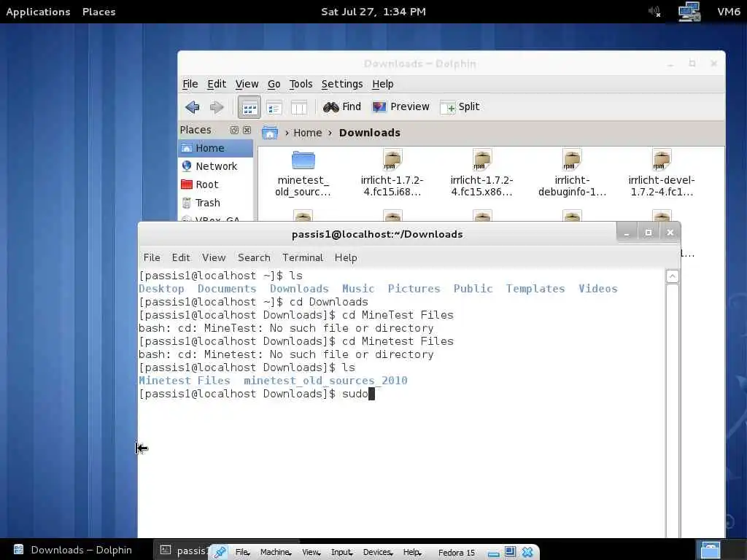Close the Places panel with its x icon
Screen dimensions: 747x560
[x=247, y=130]
